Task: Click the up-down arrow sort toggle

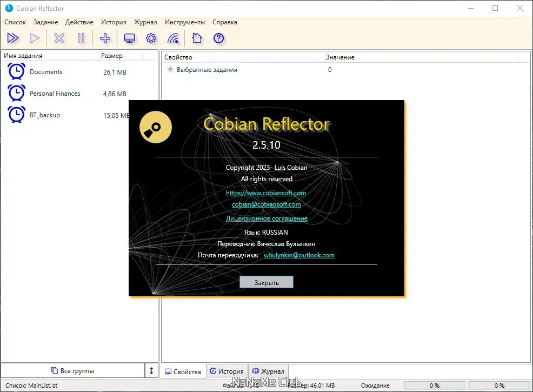Action: [151, 370]
